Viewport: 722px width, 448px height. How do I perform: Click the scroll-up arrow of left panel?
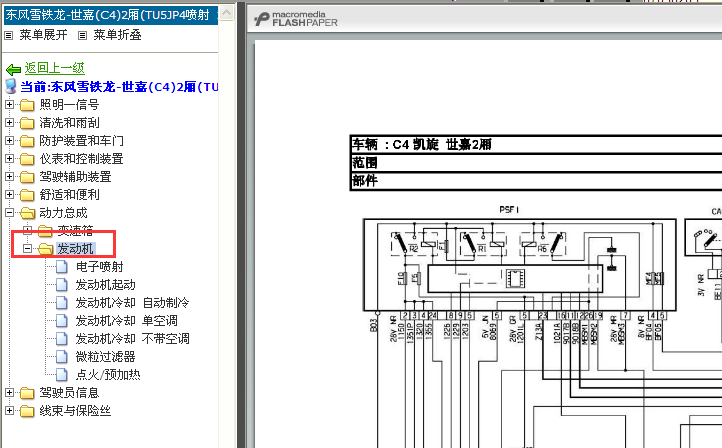[x=227, y=12]
